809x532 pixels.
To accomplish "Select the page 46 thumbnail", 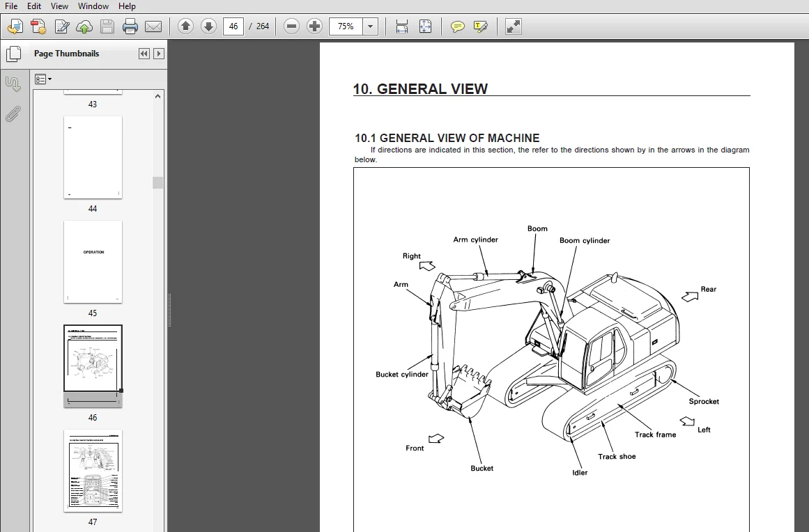I will [x=93, y=366].
